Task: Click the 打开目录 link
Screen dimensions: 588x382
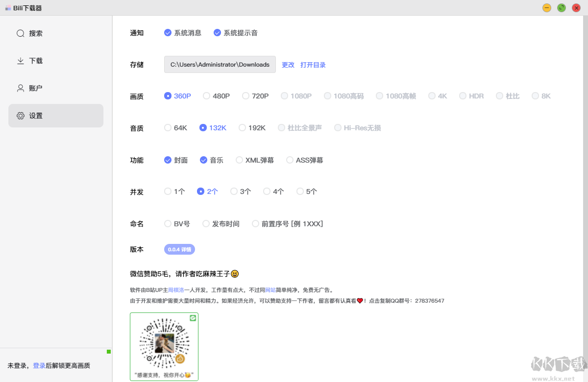Action: tap(313, 65)
